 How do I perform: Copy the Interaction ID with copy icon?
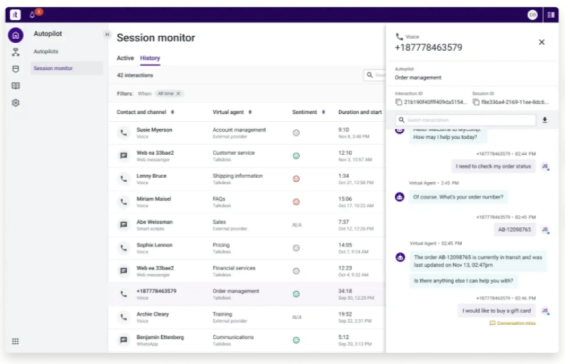[x=399, y=102]
